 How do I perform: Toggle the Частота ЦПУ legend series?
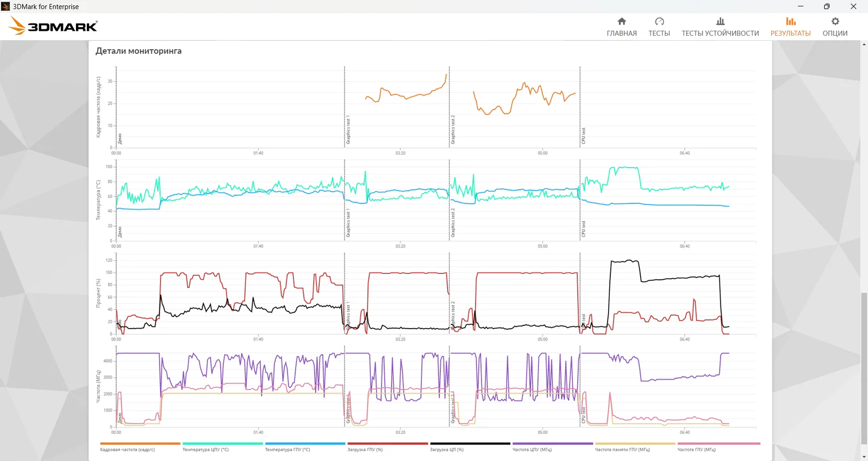(552, 447)
